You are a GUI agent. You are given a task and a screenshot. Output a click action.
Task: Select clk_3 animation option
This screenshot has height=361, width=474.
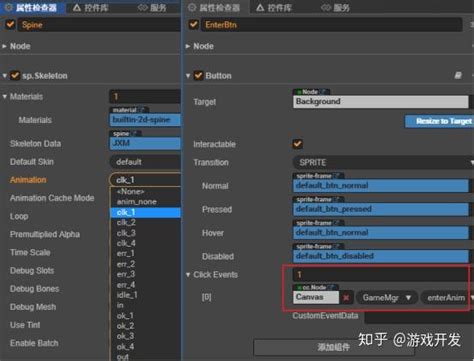point(146,233)
